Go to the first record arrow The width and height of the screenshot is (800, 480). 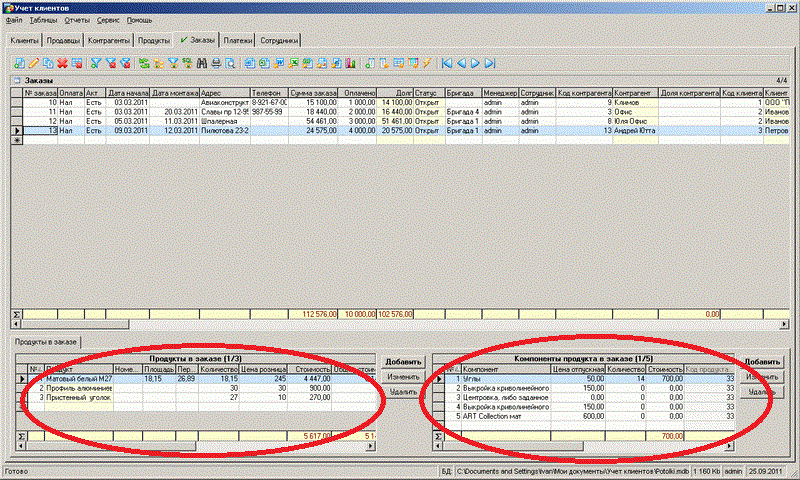tap(447, 63)
